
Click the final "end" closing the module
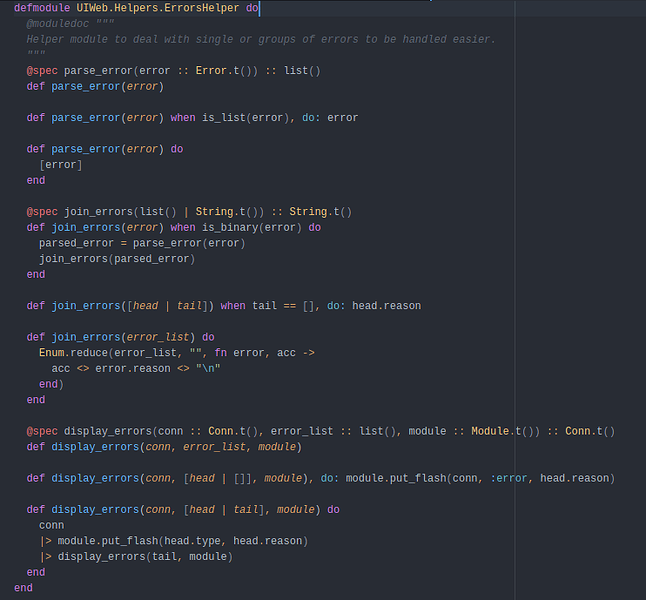23,587
